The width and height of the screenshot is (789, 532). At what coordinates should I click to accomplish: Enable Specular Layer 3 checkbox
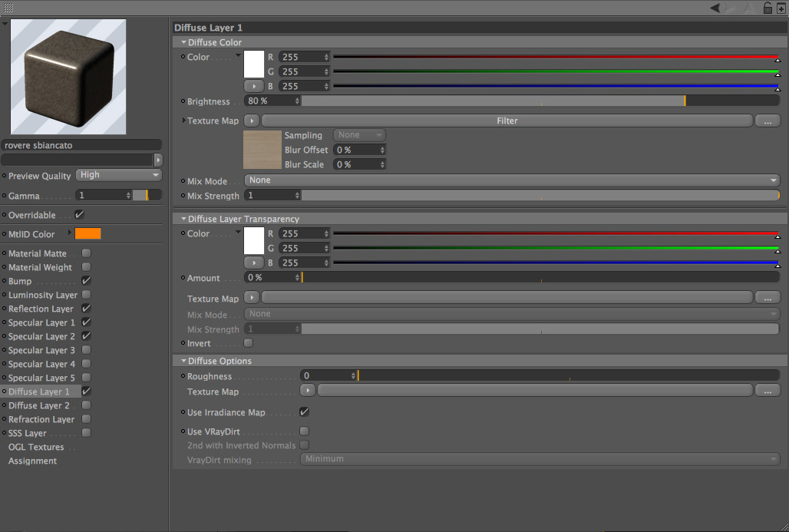pos(87,350)
